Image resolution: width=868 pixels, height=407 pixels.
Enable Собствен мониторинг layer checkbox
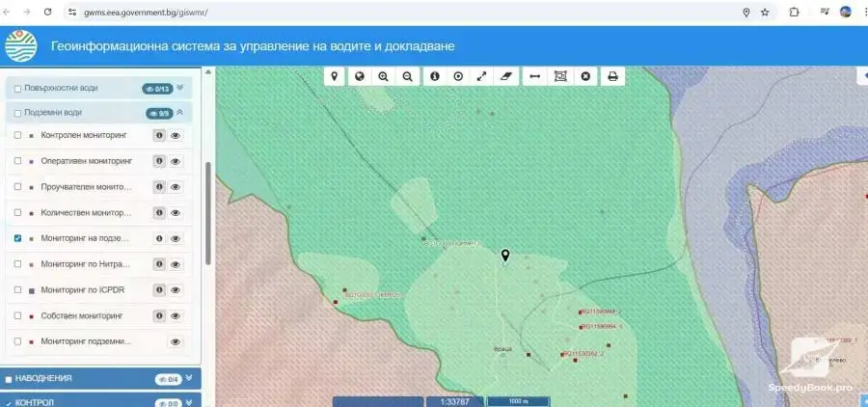pyautogui.click(x=17, y=315)
